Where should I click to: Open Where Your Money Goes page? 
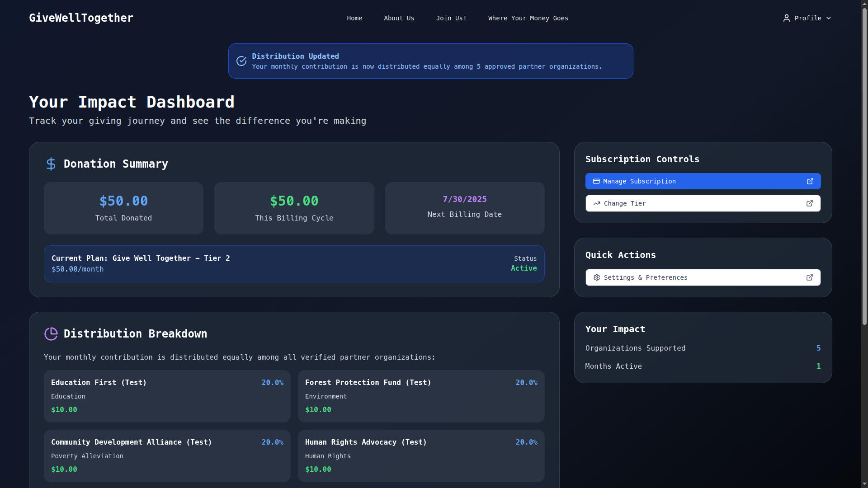click(x=528, y=18)
